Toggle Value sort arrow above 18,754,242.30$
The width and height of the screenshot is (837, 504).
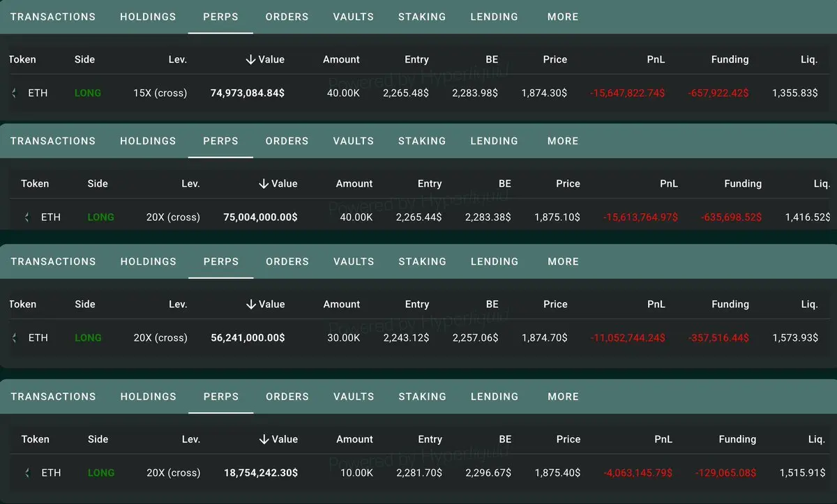coord(264,439)
